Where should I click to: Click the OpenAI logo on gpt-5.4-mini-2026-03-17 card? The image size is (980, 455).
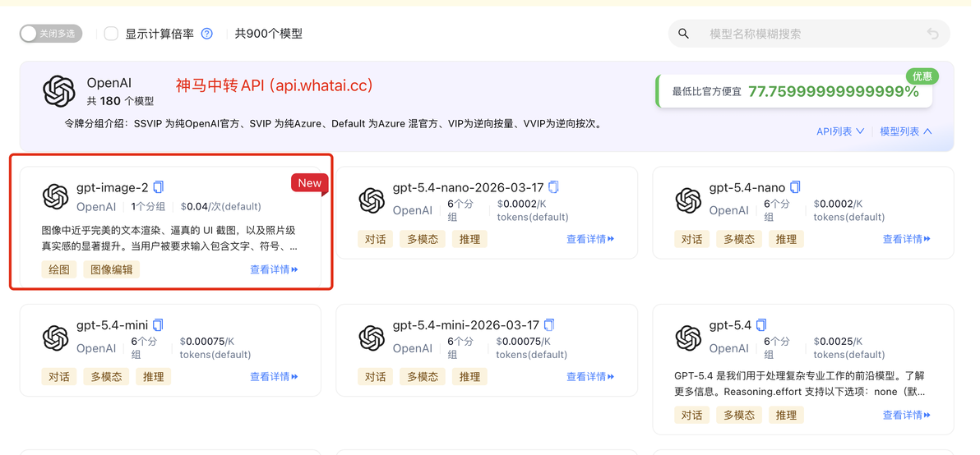click(372, 338)
